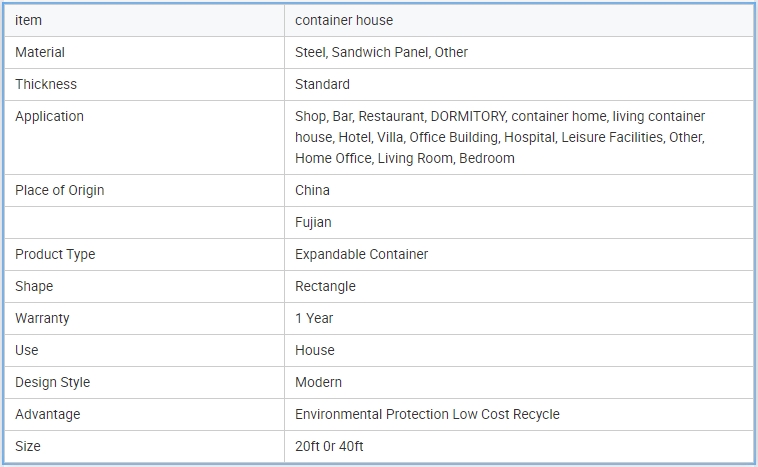
Task: Select 'Steel, Sandwich Panel, Other' cell
Action: point(381,52)
